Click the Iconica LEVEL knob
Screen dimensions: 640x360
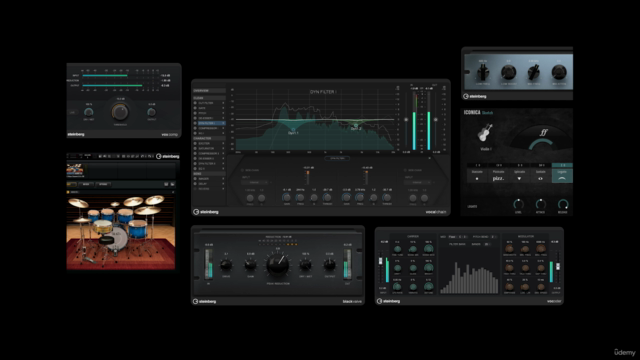pos(518,204)
